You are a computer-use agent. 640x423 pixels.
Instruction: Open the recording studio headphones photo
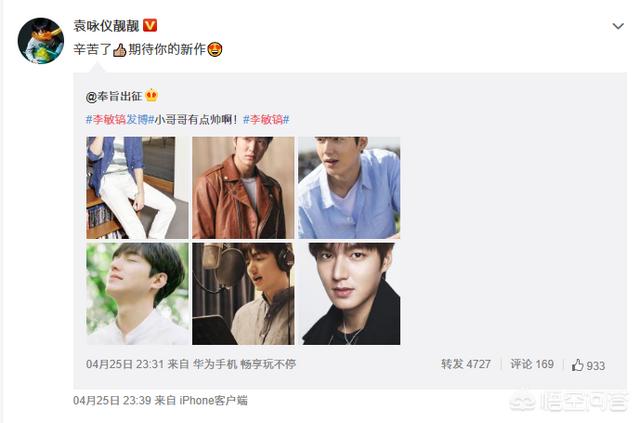(243, 294)
